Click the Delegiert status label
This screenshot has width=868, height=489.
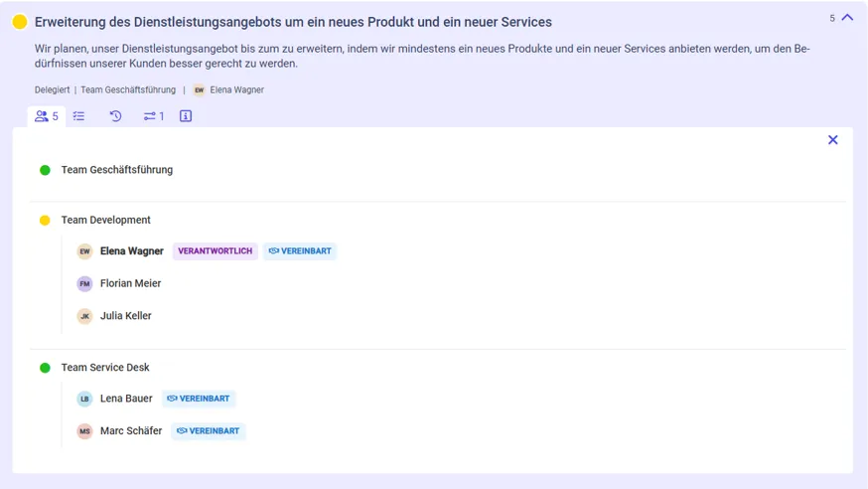coord(52,89)
